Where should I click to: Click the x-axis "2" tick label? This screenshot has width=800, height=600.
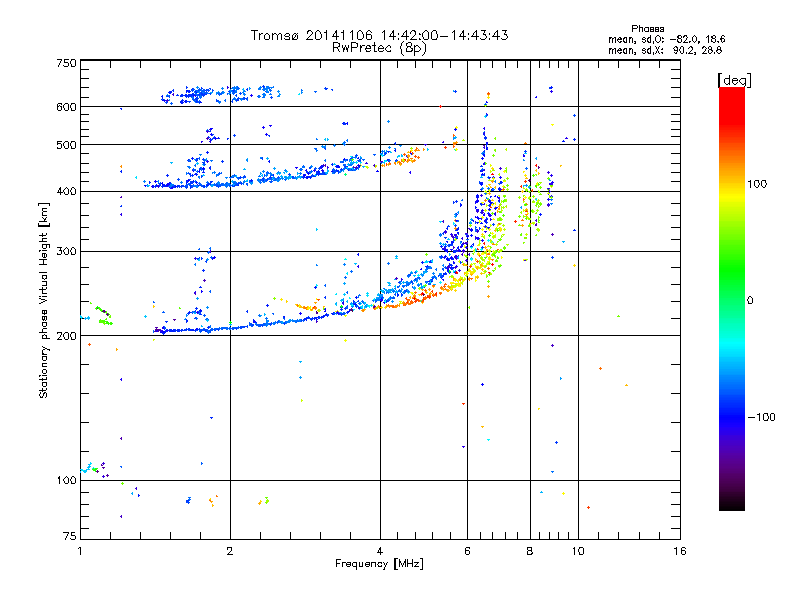coord(230,551)
